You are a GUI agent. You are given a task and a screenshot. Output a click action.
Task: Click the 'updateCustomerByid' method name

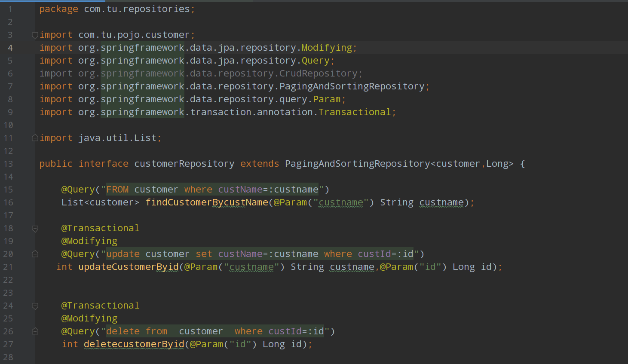coord(129,267)
